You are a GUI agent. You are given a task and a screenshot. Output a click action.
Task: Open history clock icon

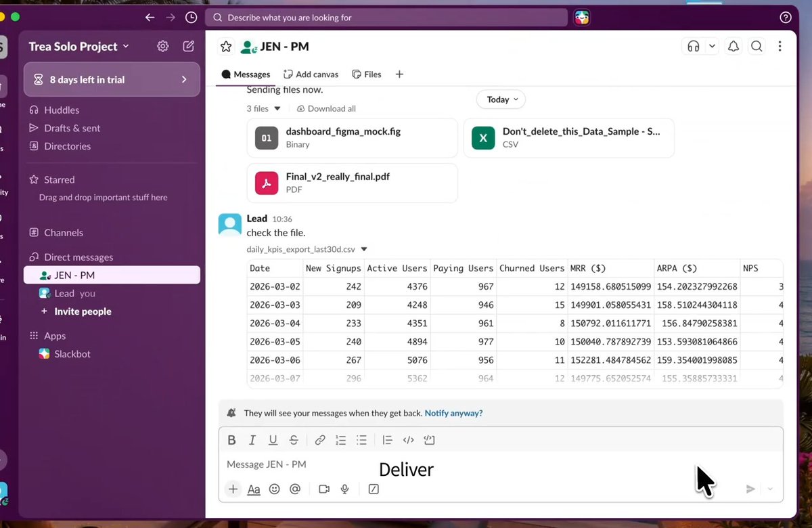coord(191,18)
